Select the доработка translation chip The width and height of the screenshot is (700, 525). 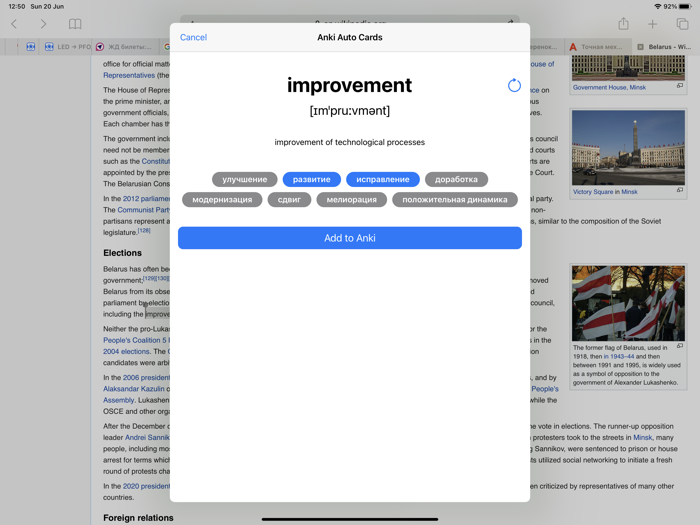456,179
